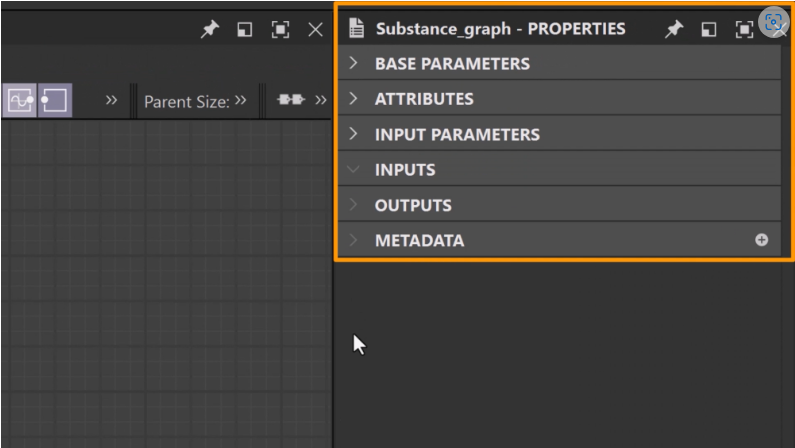Click the node link connector icon

pyautogui.click(x=291, y=99)
